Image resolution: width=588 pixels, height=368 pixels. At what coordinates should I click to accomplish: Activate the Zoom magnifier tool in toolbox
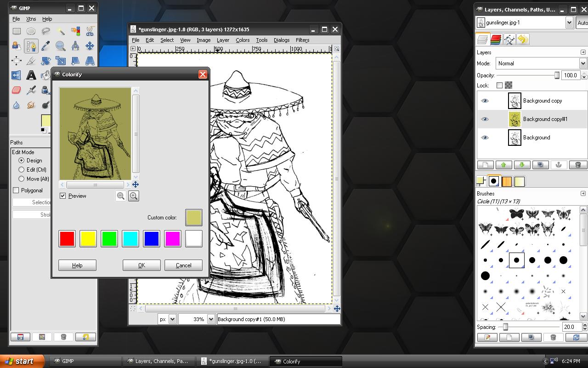61,46
